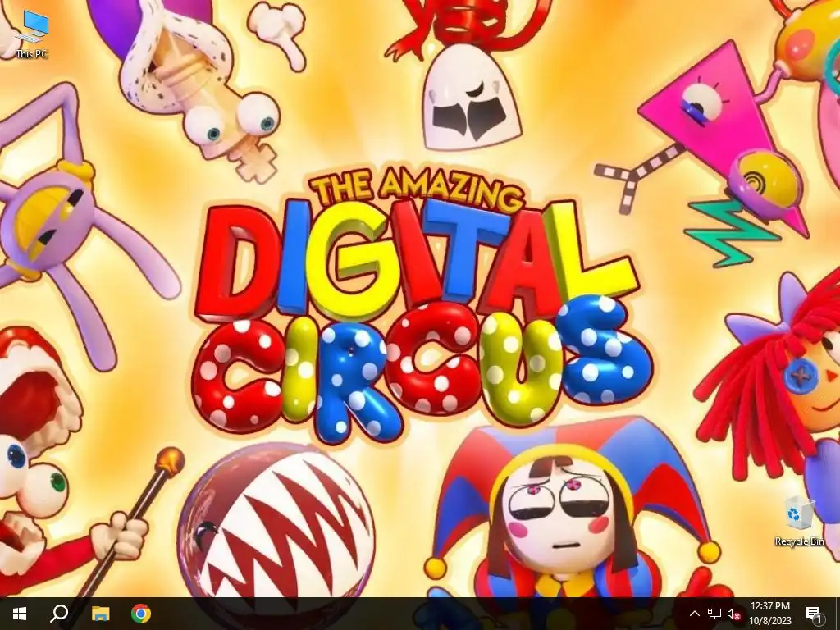840x630 pixels.
Task: Launch File Explorer from the taskbar
Action: pos(100,614)
